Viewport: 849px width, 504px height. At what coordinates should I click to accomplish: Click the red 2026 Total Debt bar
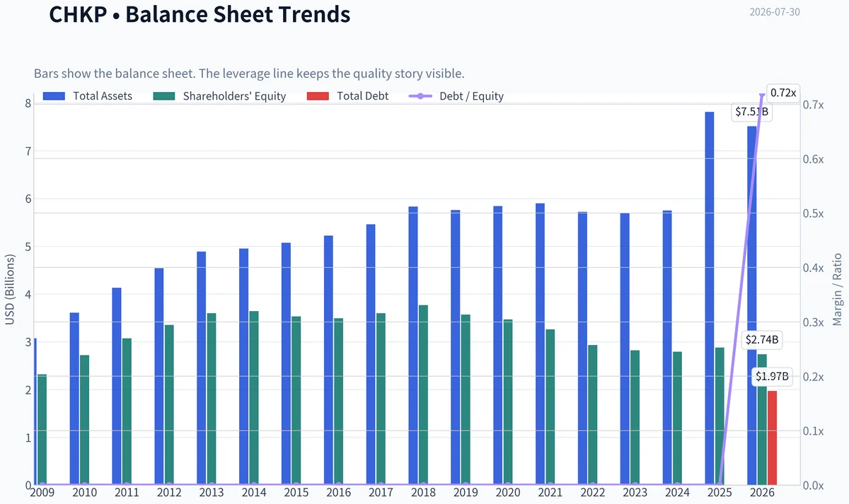[x=772, y=438]
